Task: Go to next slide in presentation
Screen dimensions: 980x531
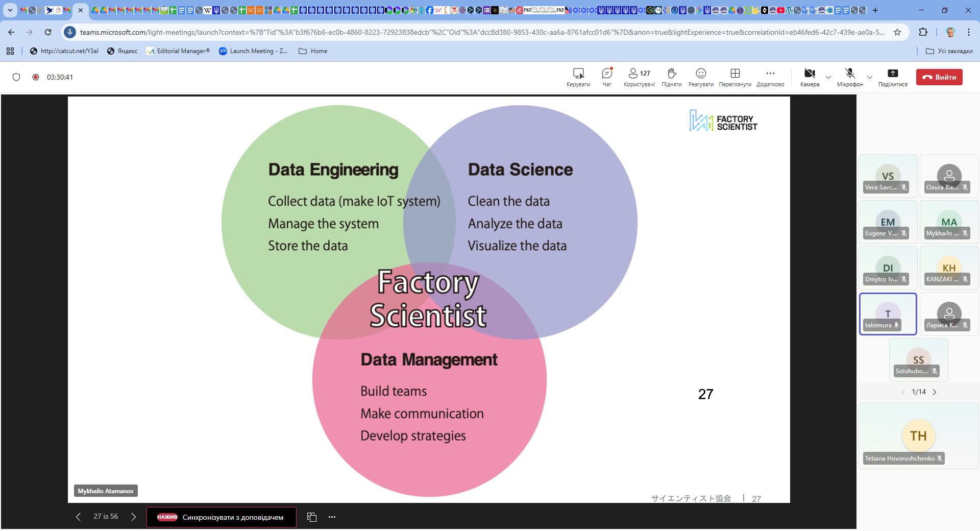Action: pyautogui.click(x=134, y=517)
